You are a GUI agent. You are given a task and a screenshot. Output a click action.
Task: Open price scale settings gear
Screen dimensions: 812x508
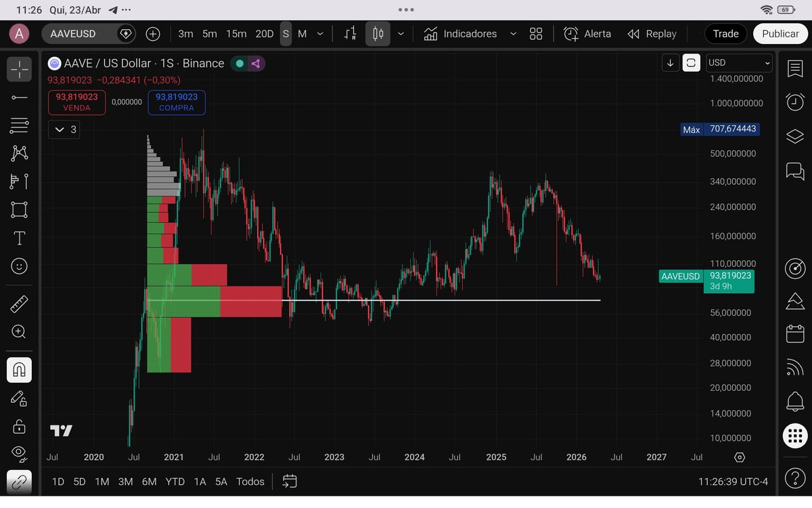(740, 457)
